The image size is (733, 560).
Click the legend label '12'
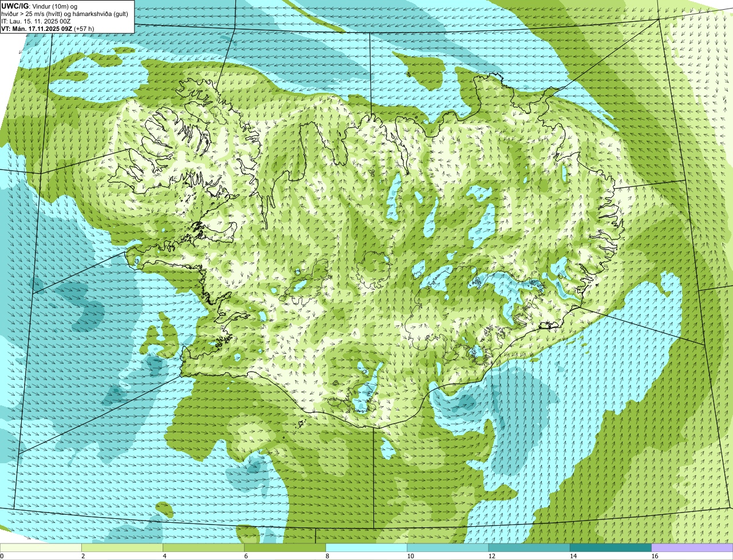[x=491, y=556]
